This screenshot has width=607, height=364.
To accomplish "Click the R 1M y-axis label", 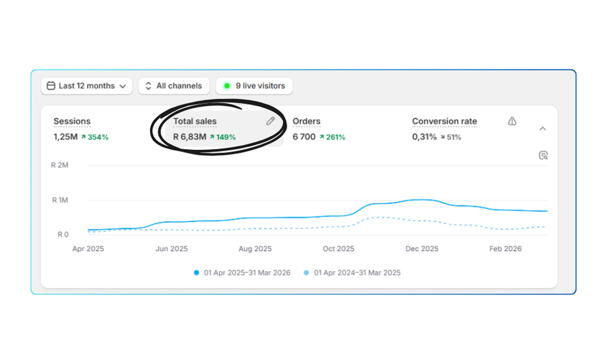I will coord(60,200).
